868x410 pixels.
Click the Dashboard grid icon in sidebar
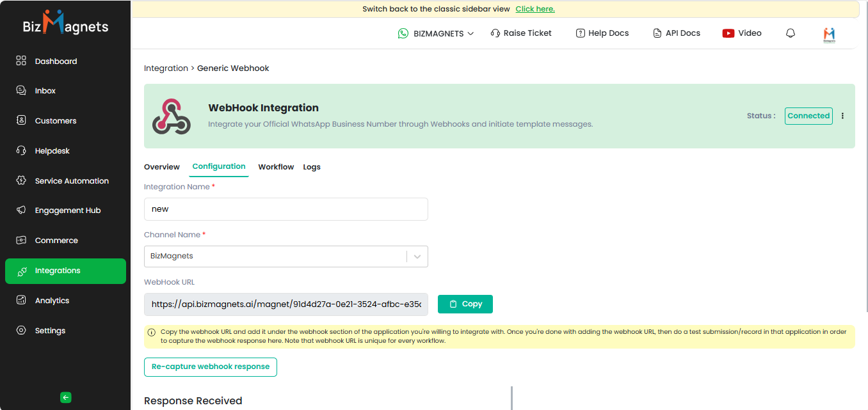point(21,61)
